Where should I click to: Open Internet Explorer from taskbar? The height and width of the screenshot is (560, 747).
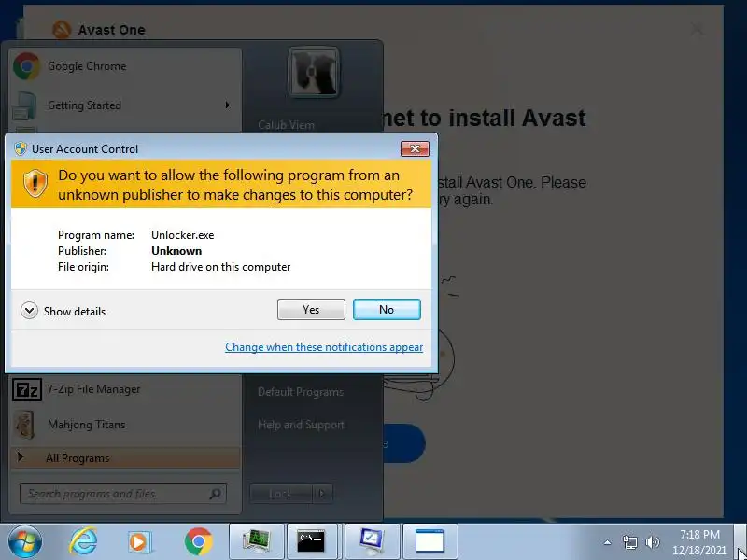coord(83,541)
